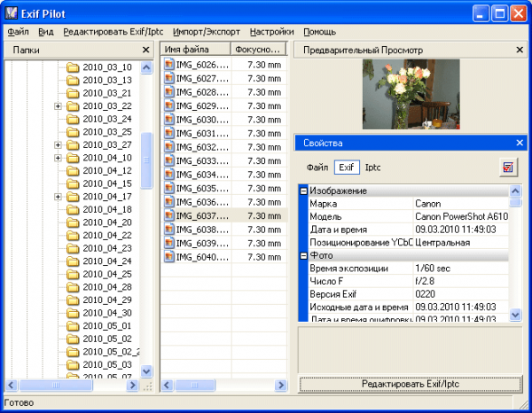Close the Свойства properties panel

520,142
